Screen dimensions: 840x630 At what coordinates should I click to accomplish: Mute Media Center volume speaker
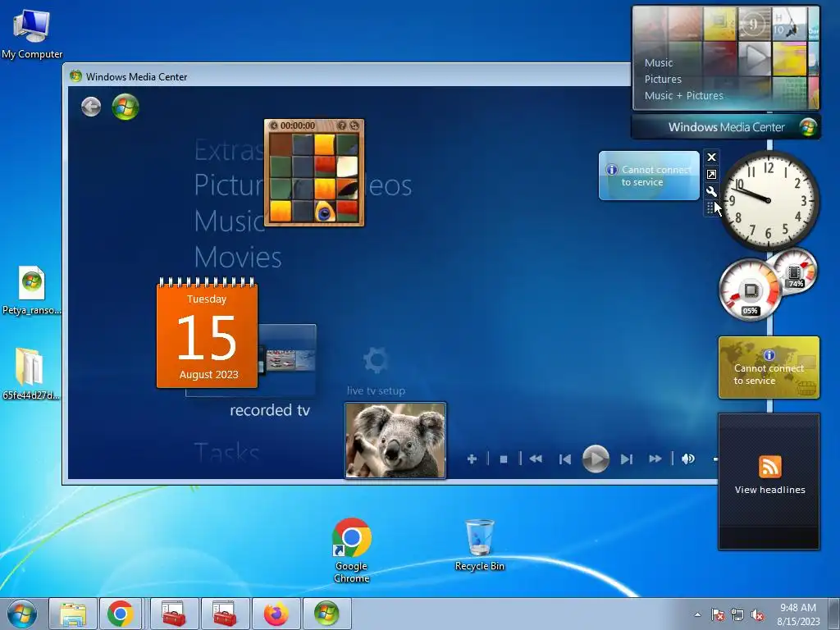(688, 459)
